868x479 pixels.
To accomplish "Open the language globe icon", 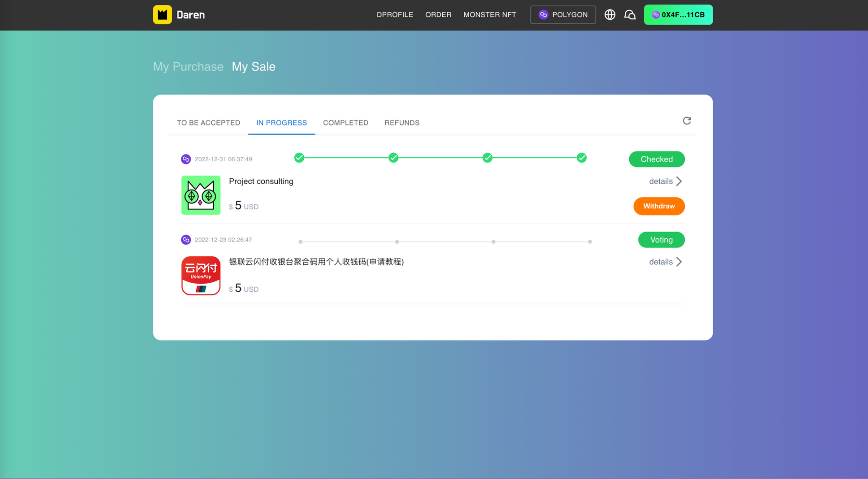I will coord(610,15).
